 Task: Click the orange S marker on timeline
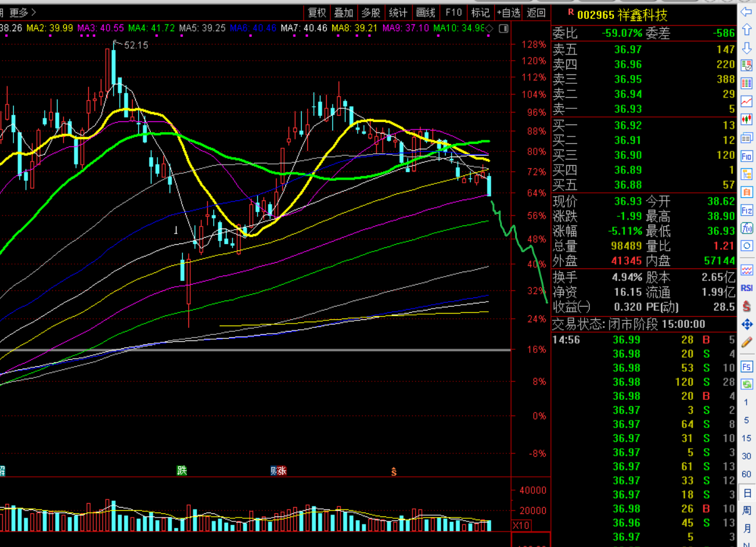[394, 471]
